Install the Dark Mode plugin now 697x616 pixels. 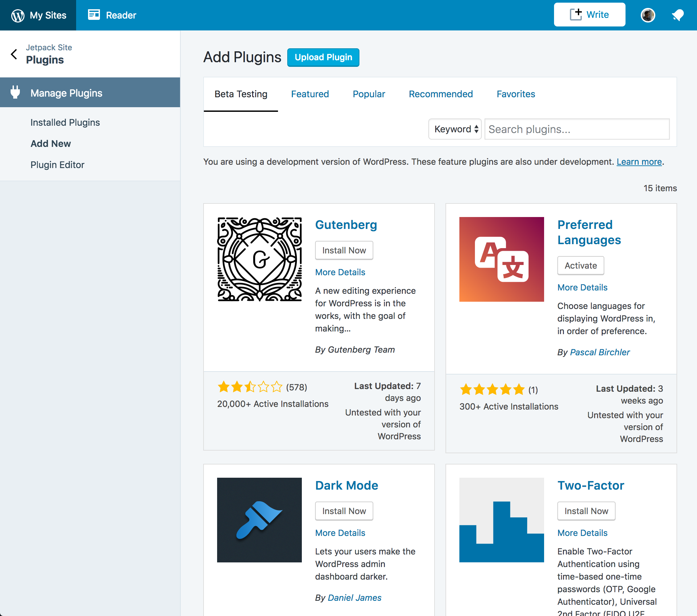click(344, 511)
